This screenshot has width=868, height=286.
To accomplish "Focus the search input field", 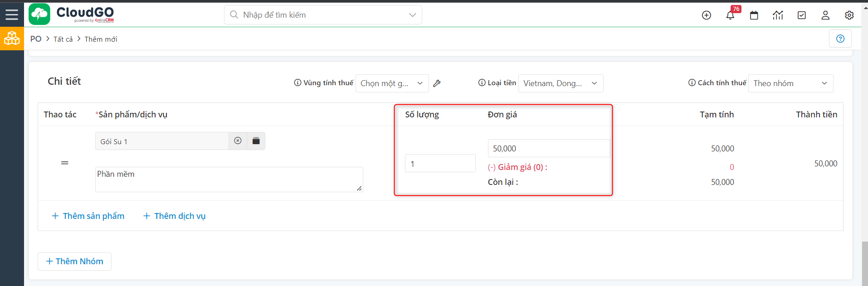I will (x=323, y=15).
